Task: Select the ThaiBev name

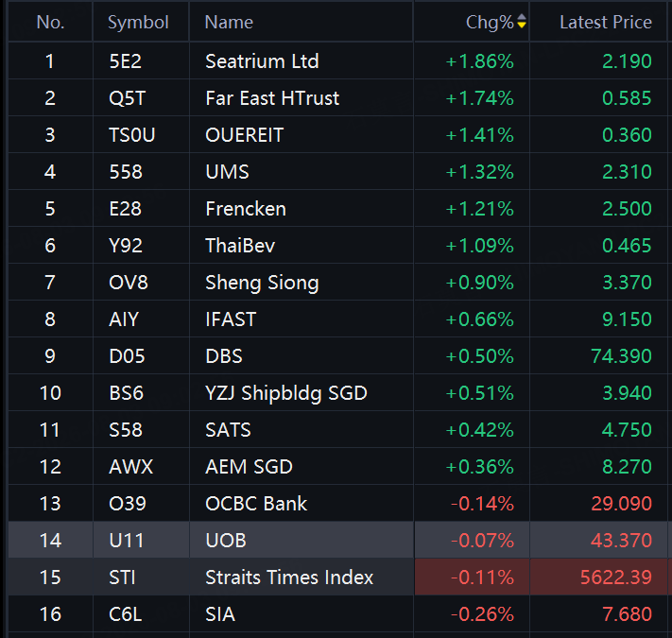Action: point(240,246)
